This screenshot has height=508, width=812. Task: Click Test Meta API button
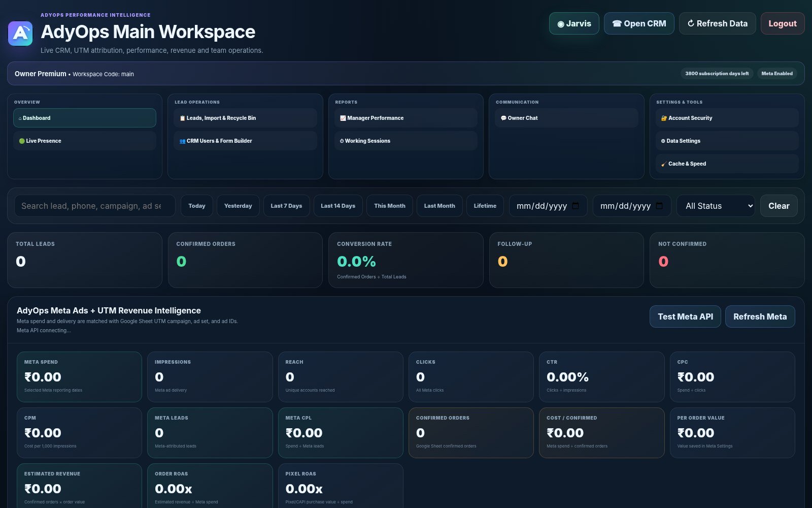tap(685, 316)
